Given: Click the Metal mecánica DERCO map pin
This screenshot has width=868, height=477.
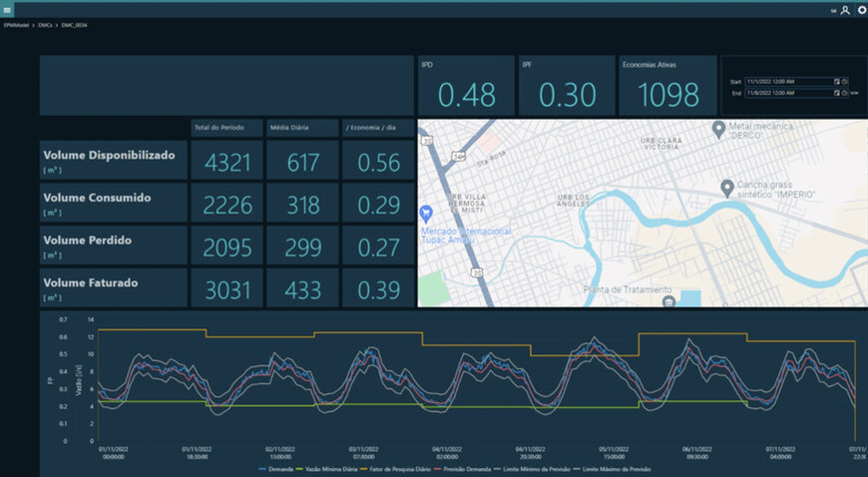Looking at the screenshot, I should [x=718, y=129].
